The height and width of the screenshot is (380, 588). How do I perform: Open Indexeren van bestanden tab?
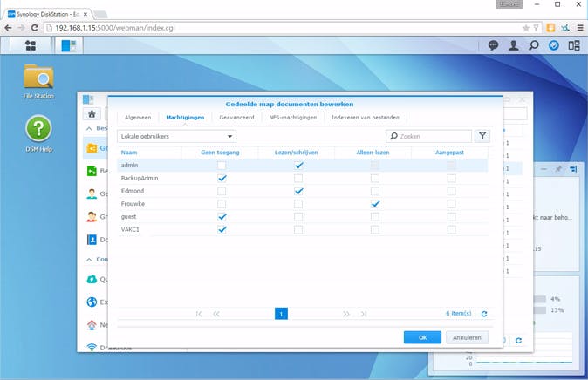366,118
